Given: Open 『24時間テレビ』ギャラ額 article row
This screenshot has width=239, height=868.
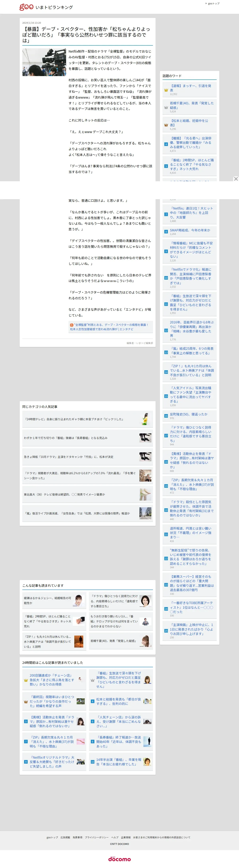Looking at the screenshot, I should click(x=88, y=419).
